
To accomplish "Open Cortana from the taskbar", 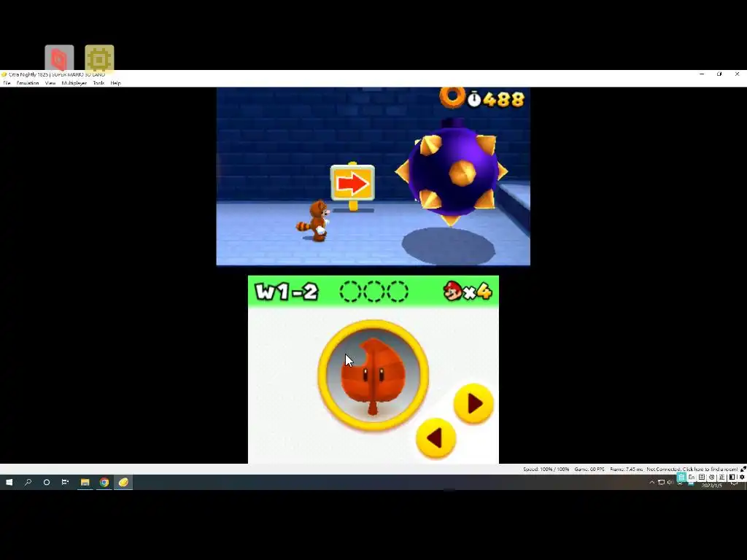I will (x=46, y=482).
